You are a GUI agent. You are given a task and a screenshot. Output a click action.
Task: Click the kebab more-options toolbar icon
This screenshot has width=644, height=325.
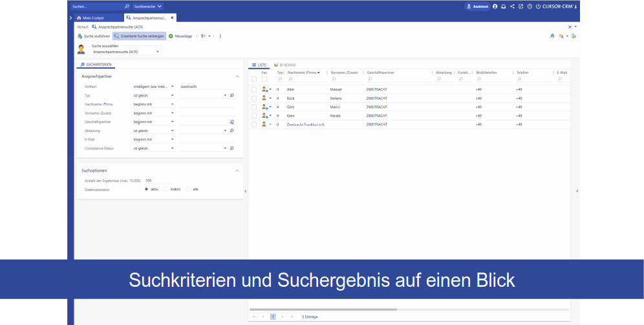pos(220,36)
